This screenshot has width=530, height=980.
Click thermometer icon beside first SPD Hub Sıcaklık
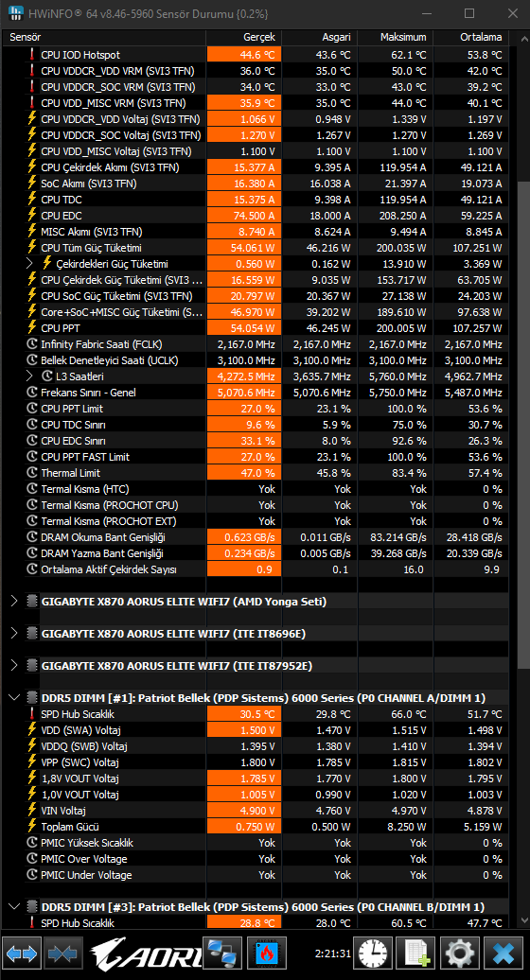point(32,714)
